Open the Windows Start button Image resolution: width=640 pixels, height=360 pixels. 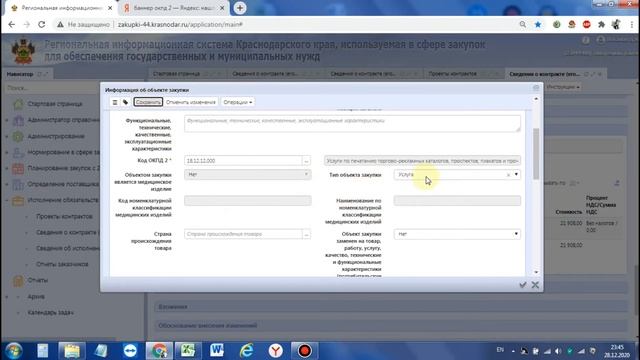click(x=14, y=351)
